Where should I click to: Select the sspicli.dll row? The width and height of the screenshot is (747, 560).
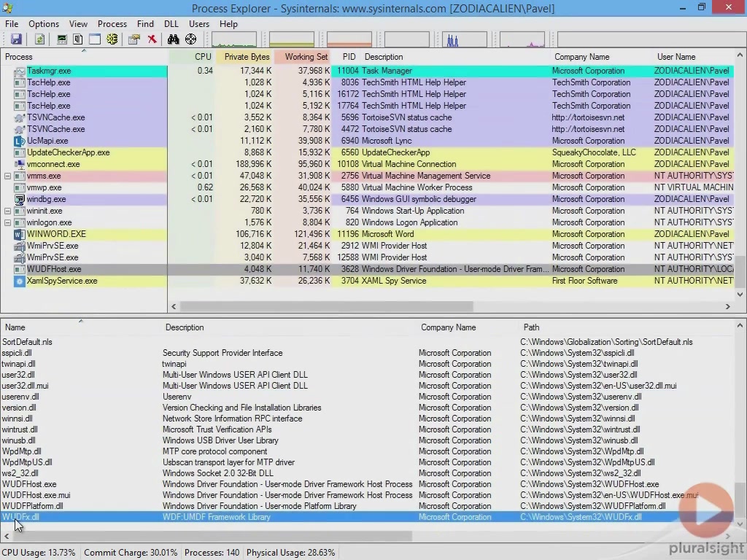click(x=367, y=353)
